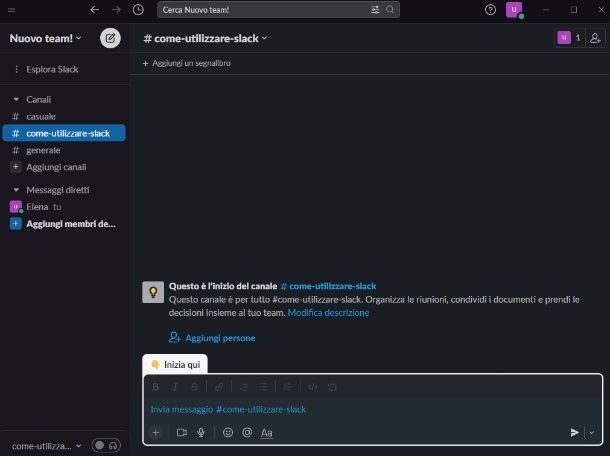Open direct message with Elena
Image resolution: width=610 pixels, height=456 pixels.
(x=64, y=207)
